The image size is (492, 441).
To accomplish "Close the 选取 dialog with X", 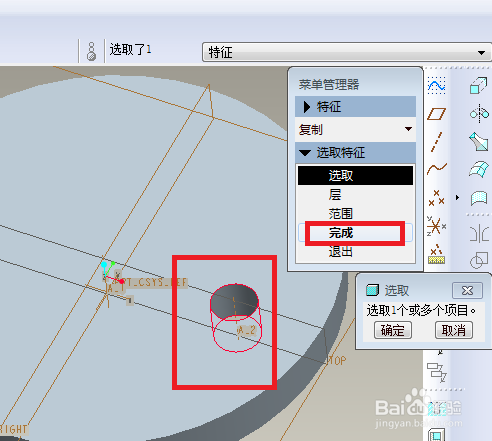I will [x=467, y=291].
